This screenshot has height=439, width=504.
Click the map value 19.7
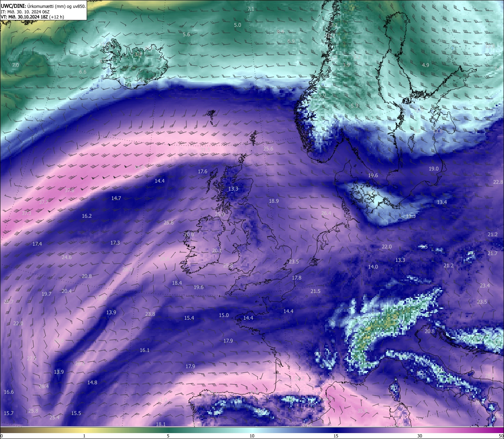point(46,294)
